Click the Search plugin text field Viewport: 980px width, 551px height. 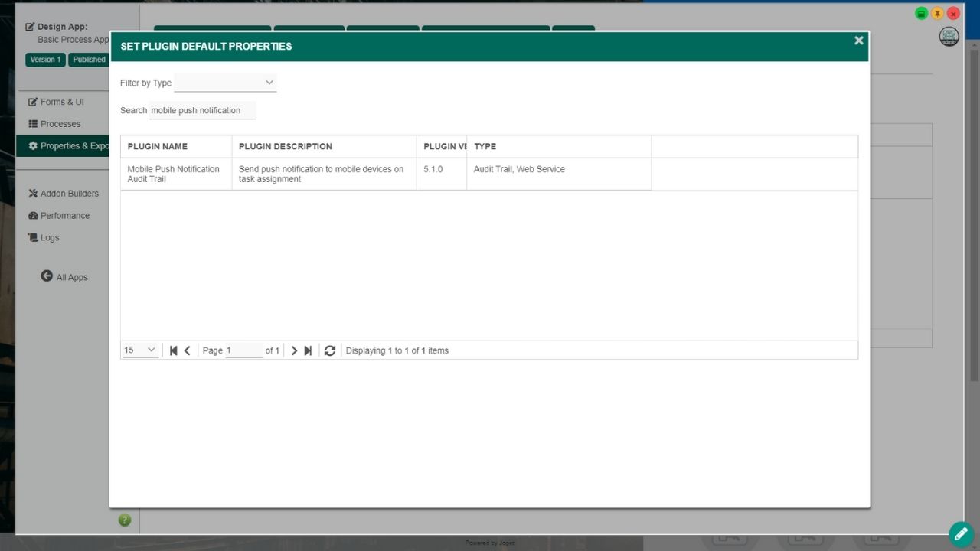click(202, 110)
